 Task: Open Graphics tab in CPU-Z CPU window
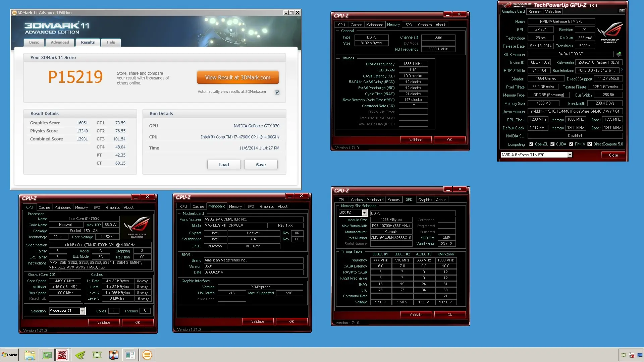coord(113,207)
